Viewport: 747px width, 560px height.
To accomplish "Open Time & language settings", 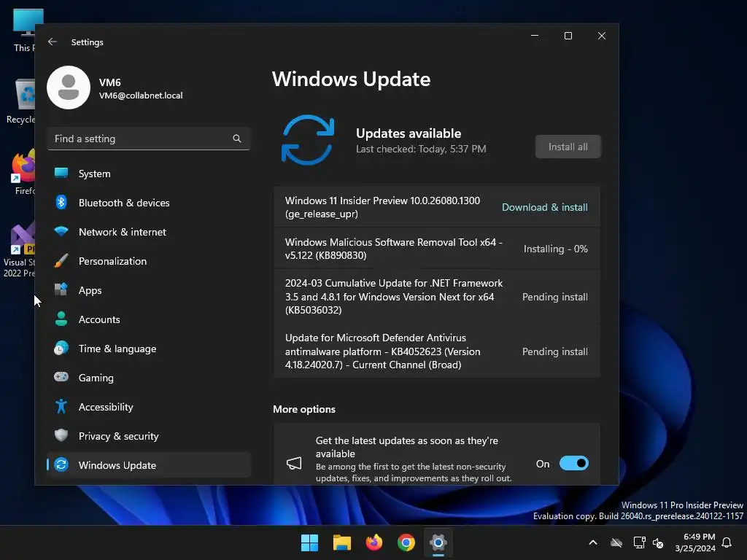I will 149,348.
